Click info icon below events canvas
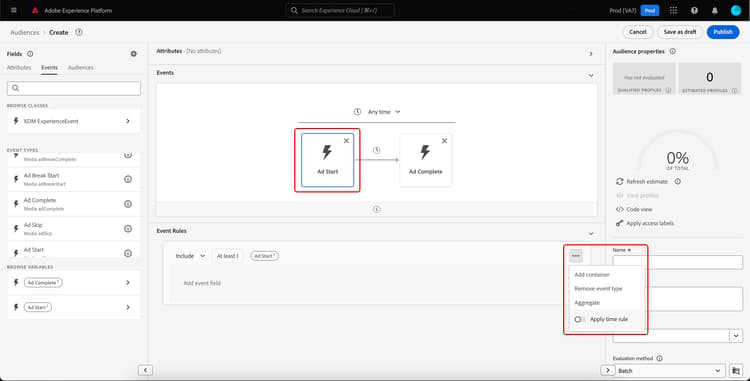The width and height of the screenshot is (750, 381). pos(376,209)
